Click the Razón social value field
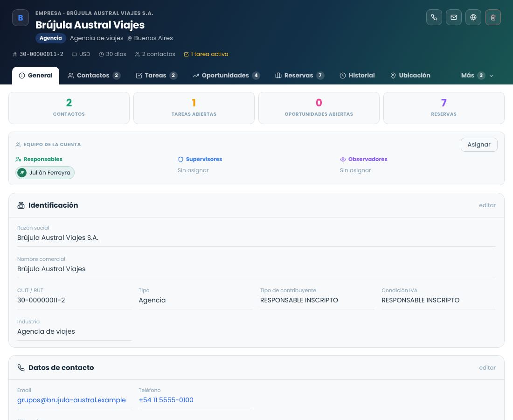This screenshot has height=420, width=513. [256, 238]
